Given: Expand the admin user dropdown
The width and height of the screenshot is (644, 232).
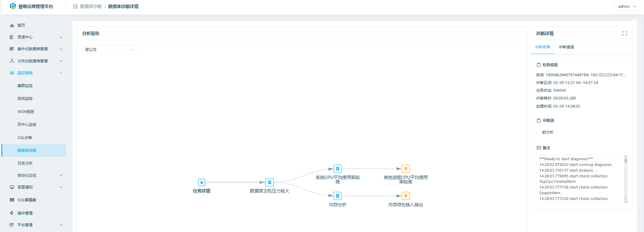Looking at the screenshot, I should click(627, 6).
